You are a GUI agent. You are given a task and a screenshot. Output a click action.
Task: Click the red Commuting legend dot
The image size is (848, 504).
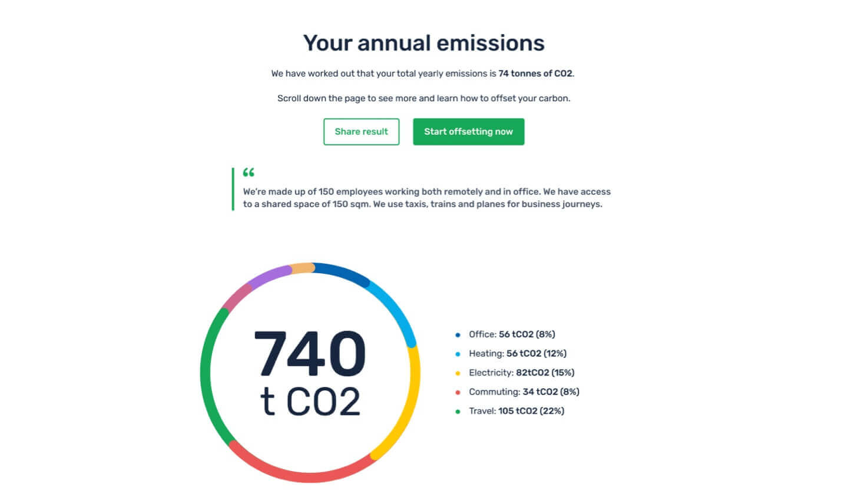[x=458, y=392]
